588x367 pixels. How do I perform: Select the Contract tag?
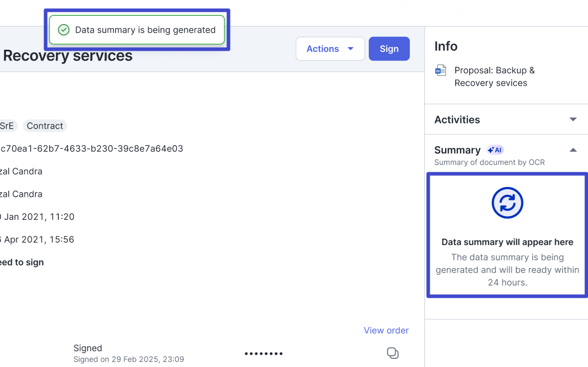point(45,126)
